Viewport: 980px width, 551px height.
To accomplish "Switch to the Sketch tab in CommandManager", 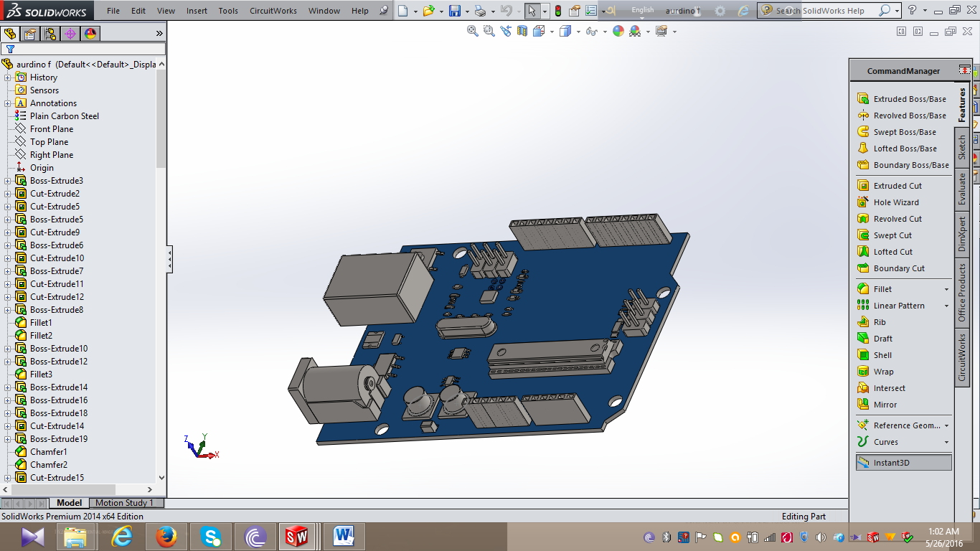I will pyautogui.click(x=962, y=147).
